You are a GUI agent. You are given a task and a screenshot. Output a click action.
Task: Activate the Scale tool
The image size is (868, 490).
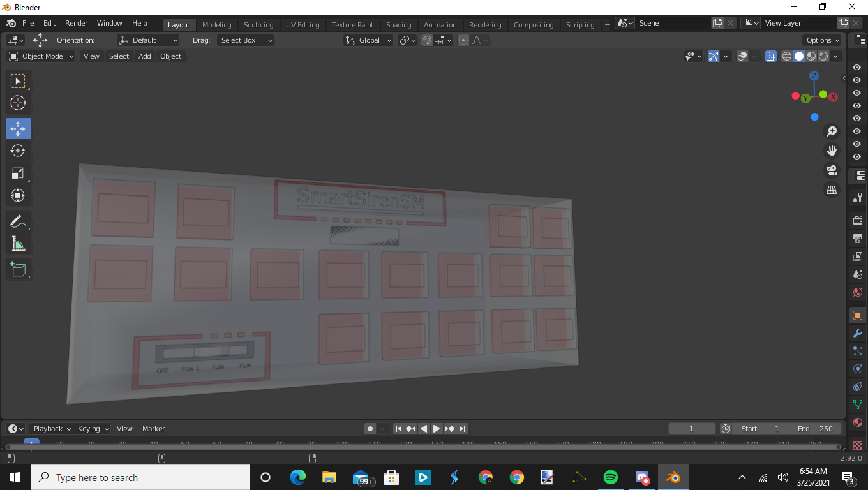(x=18, y=173)
